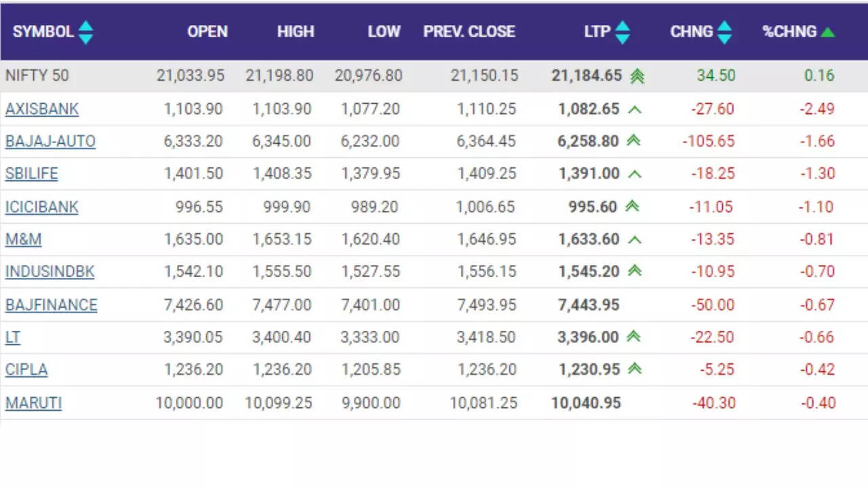Open the BAJAJ-AUTO stock link
The width and height of the screenshot is (868, 488).
(50, 142)
